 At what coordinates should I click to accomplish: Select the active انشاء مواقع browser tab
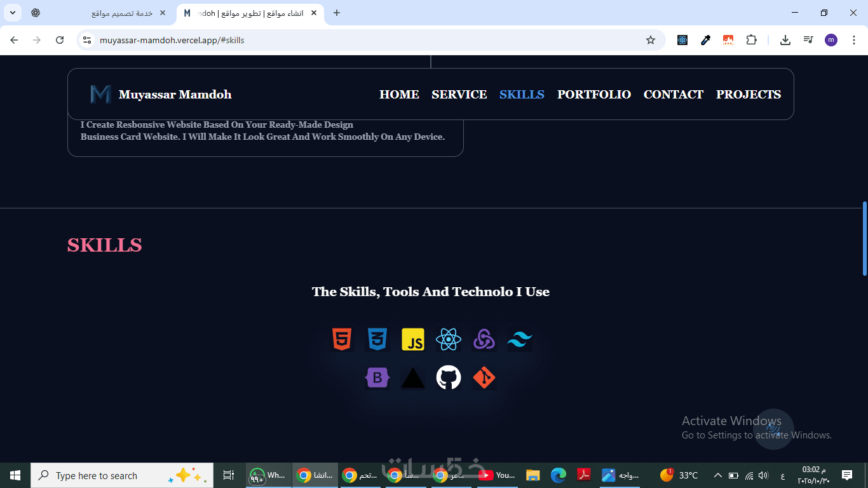251,13
